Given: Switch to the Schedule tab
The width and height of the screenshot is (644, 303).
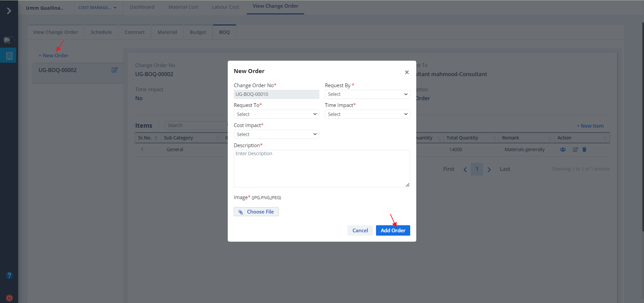Looking at the screenshot, I should click(x=101, y=32).
